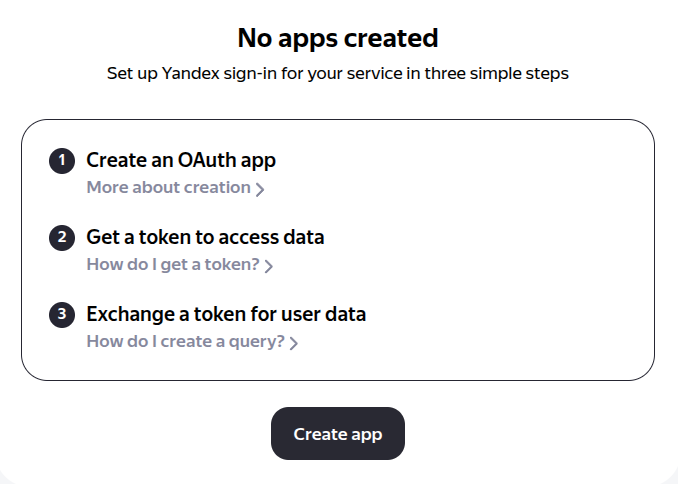Click the step 3 number badge
Screen dimensions: 678x484
click(x=62, y=315)
